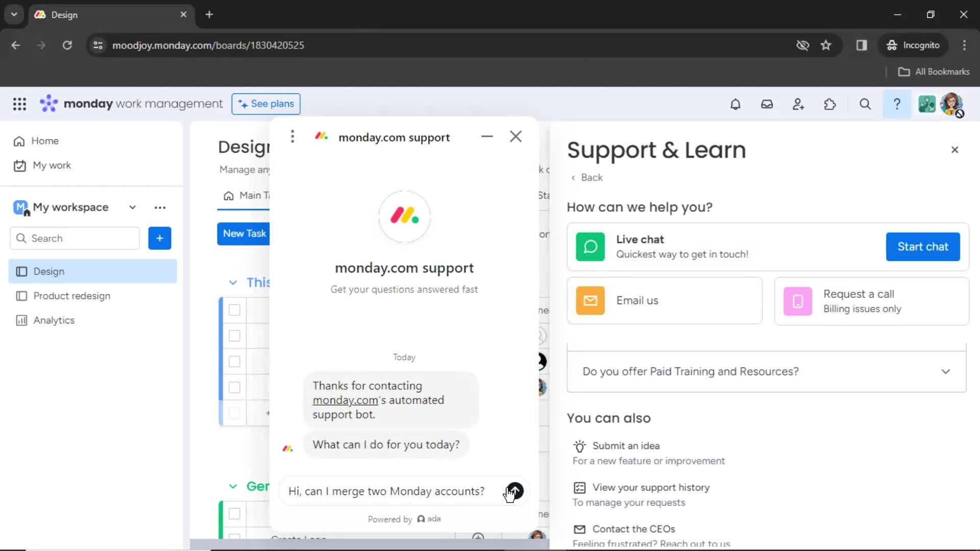Viewport: 980px width, 551px height.
Task: Open tab search dropdown in browser
Action: (14, 14)
